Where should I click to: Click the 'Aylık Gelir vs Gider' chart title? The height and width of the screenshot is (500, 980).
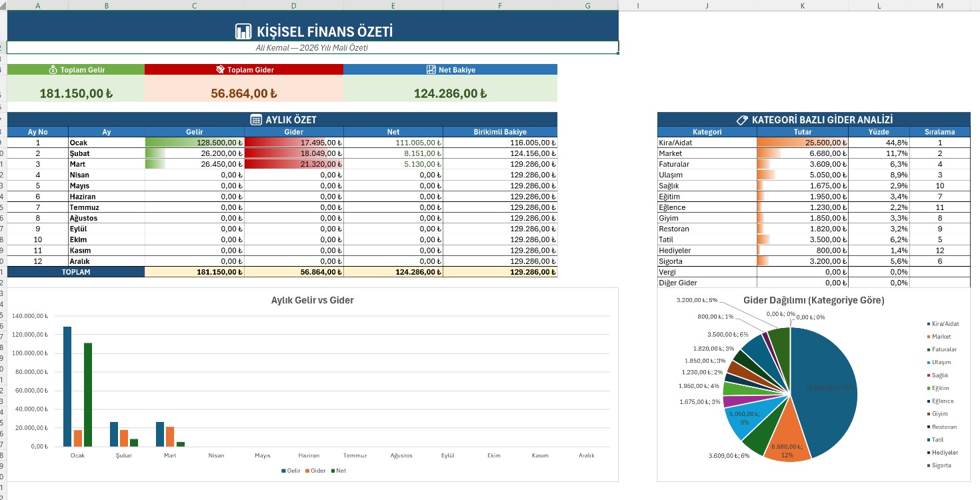click(x=312, y=300)
